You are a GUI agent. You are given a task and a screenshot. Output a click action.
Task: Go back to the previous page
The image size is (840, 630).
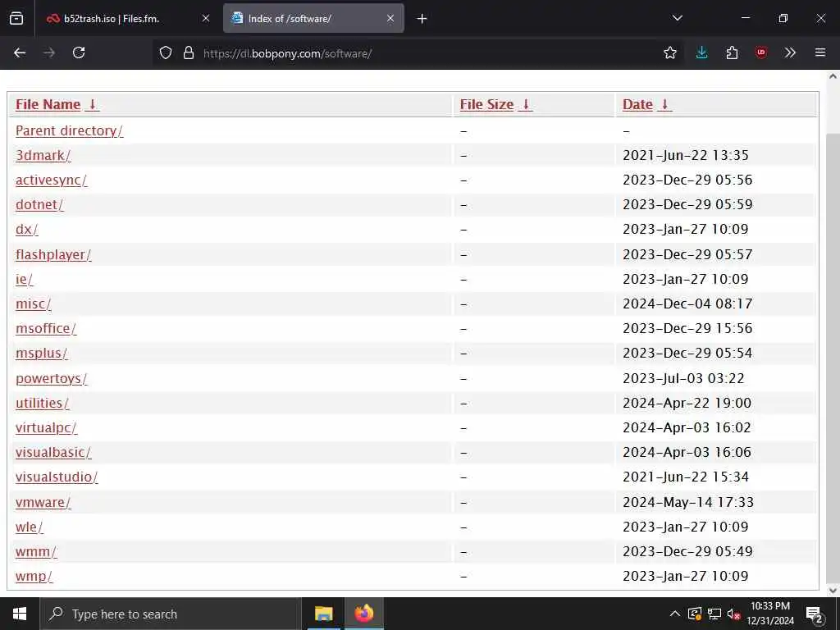pyautogui.click(x=20, y=52)
